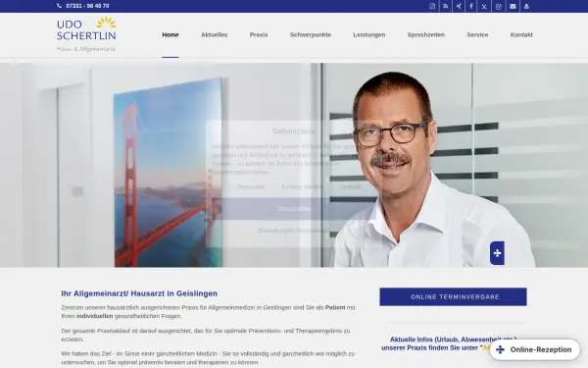Click the phone icon beside 07331 number
588x368 pixels.
click(x=59, y=6)
